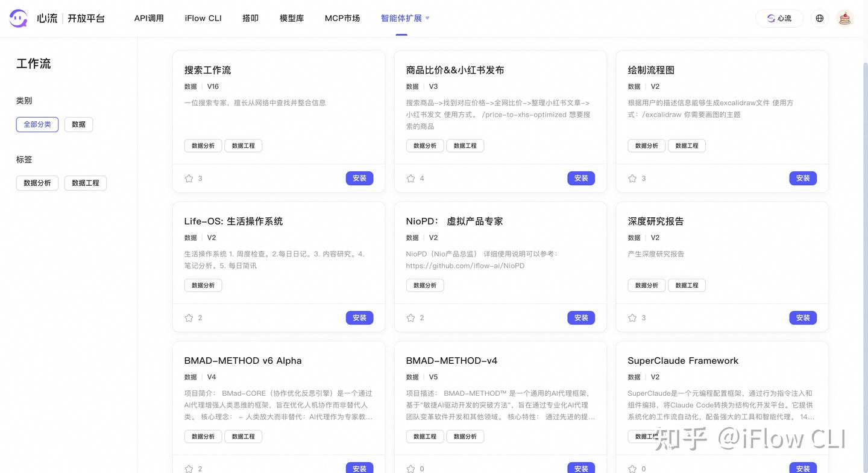
Task: Select the iFlow CLI menu item
Action: coord(203,18)
